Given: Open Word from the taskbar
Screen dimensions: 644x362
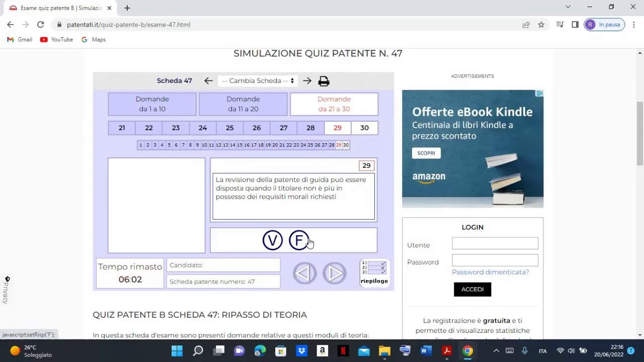Looking at the screenshot, I should coord(426,350).
